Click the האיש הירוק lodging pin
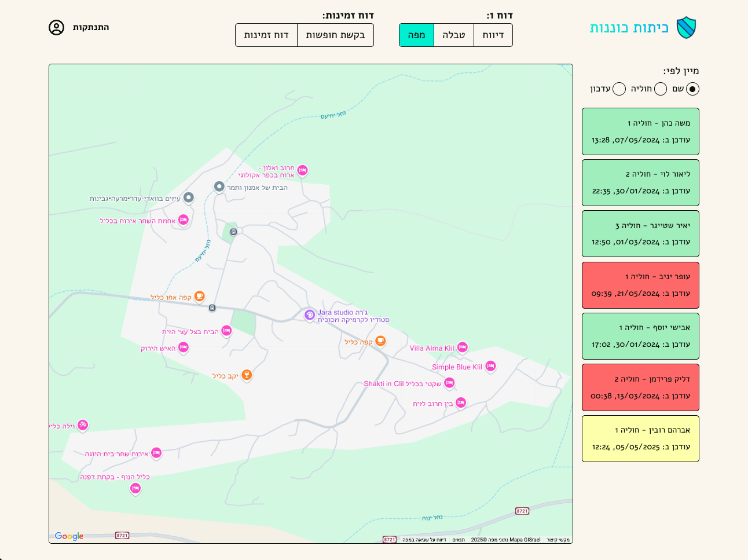This screenshot has width=748, height=560. [x=183, y=347]
